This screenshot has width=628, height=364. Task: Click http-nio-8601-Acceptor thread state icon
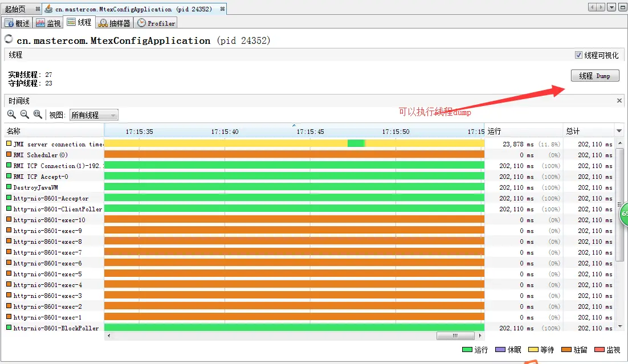click(9, 198)
